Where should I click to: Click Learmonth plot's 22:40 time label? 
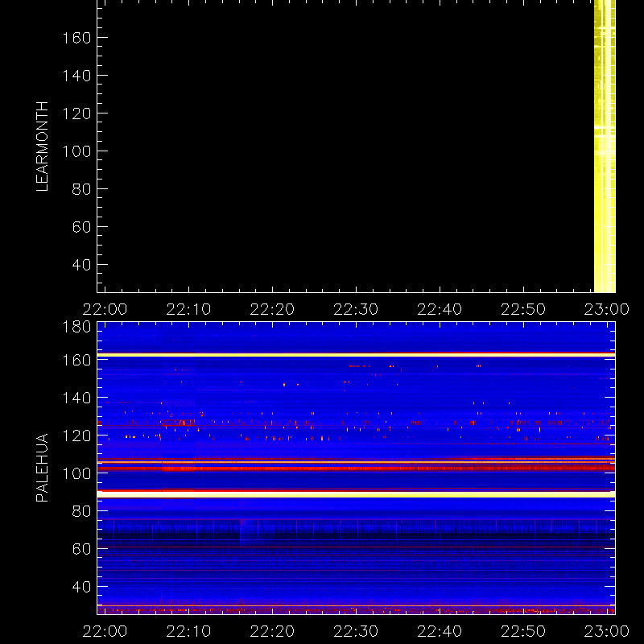440,309
